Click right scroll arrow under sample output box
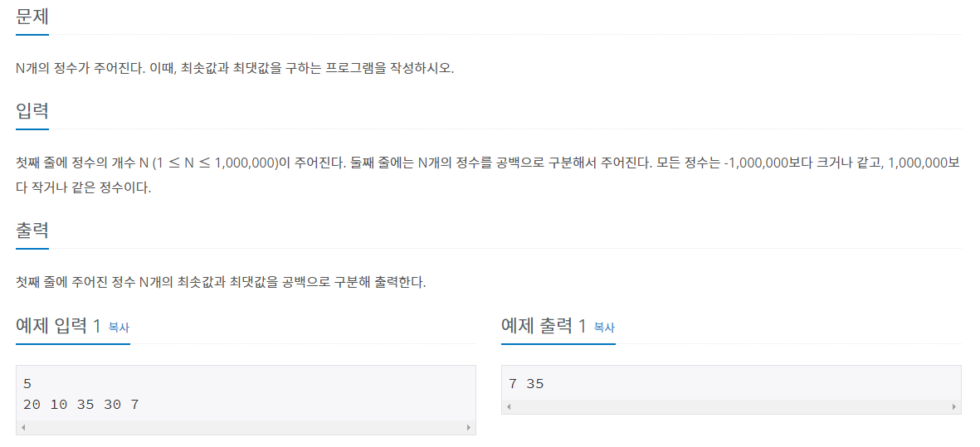980x447 pixels. pyautogui.click(x=954, y=407)
